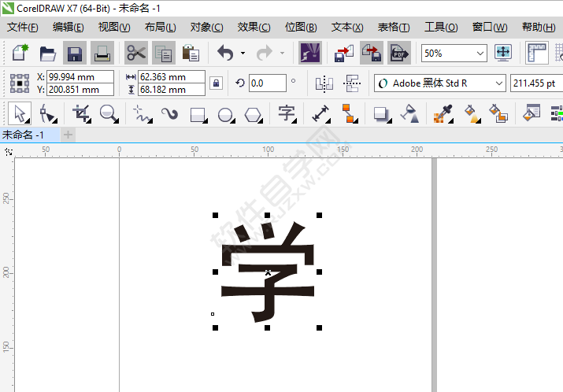This screenshot has height=392, width=563.
Task: Open the 视图(V) menu
Action: (114, 28)
